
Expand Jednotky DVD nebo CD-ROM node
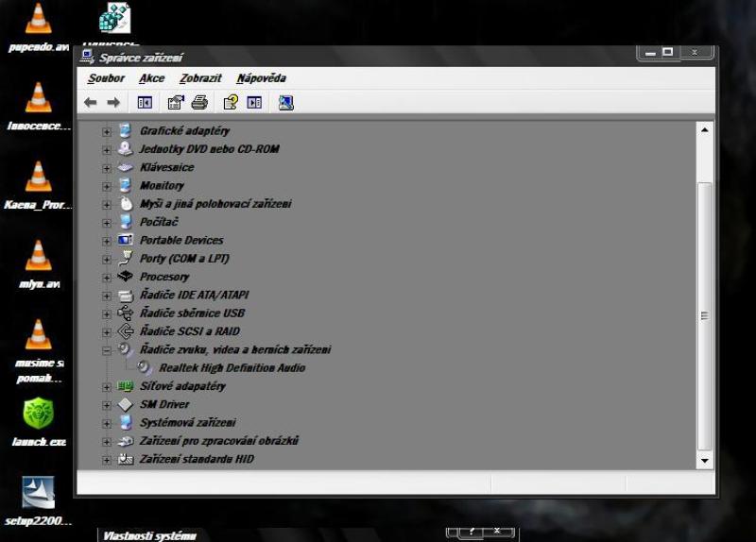(x=107, y=150)
